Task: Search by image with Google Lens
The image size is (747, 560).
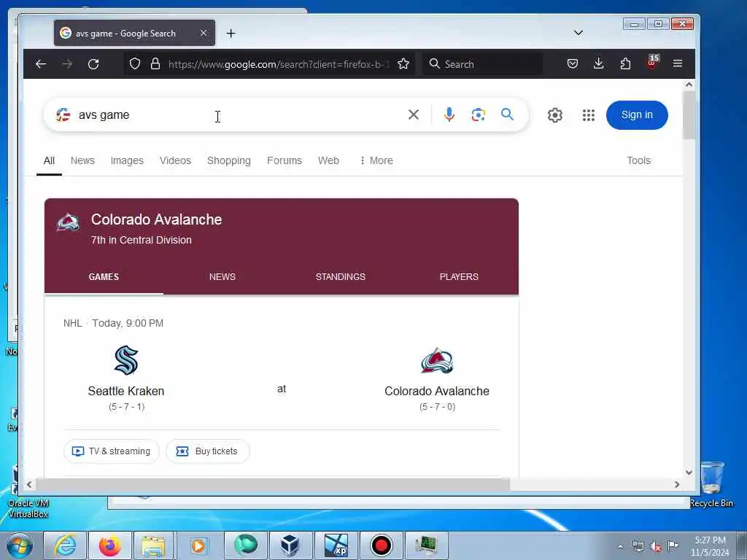Action: tap(479, 114)
